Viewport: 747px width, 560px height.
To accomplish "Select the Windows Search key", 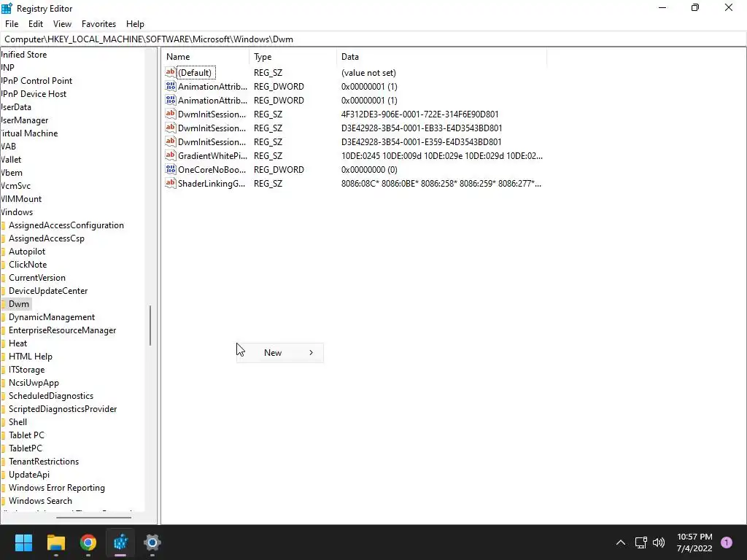I will point(41,501).
